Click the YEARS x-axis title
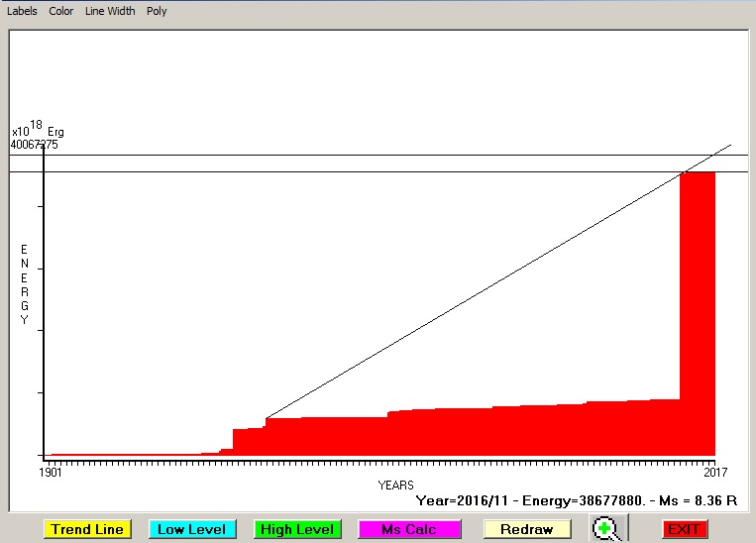 click(396, 485)
